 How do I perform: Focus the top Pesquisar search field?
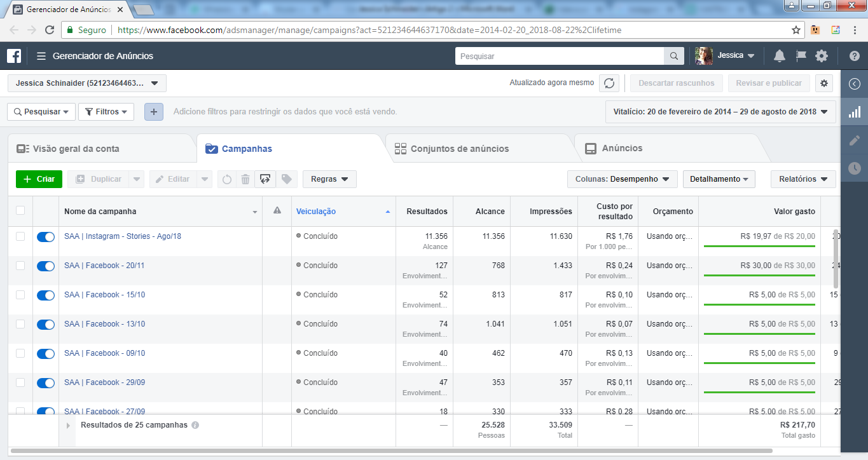560,56
